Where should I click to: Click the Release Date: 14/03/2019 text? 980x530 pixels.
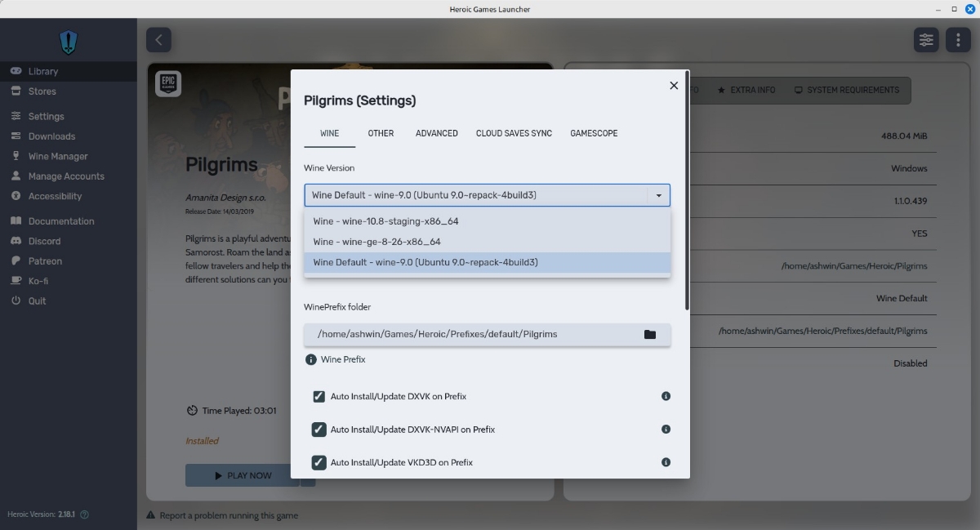pos(220,212)
